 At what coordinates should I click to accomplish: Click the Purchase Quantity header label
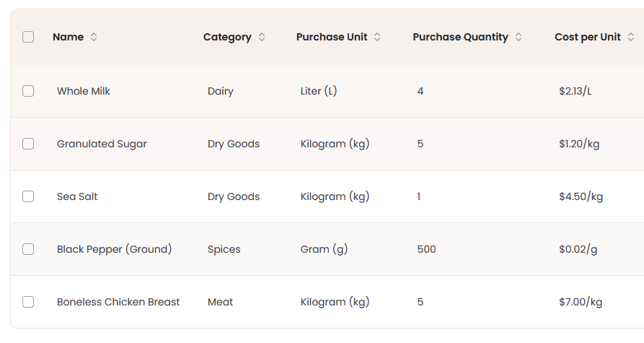click(x=460, y=37)
